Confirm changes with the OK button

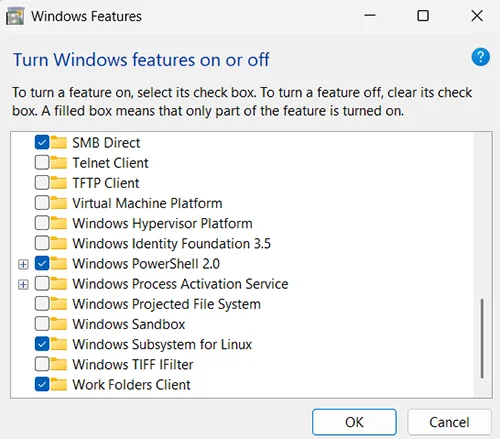(x=354, y=422)
